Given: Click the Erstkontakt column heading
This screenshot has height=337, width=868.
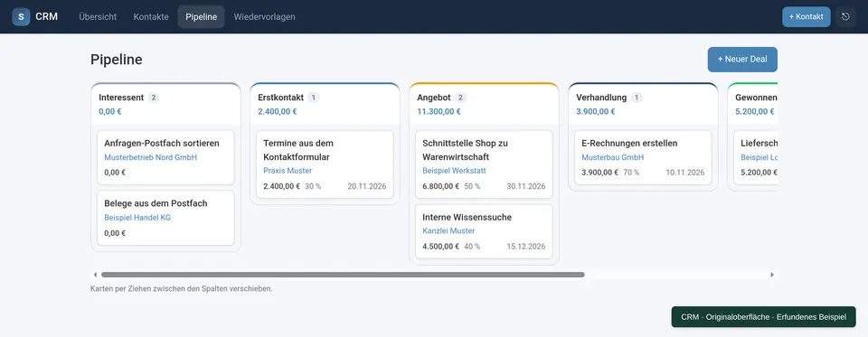Looking at the screenshot, I should pyautogui.click(x=280, y=98).
